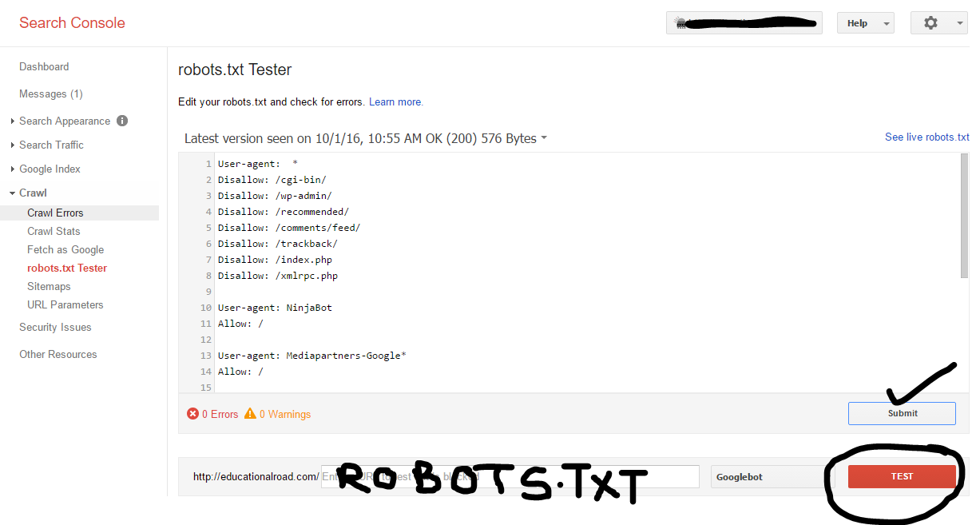Open See live robots.txt link

927,137
